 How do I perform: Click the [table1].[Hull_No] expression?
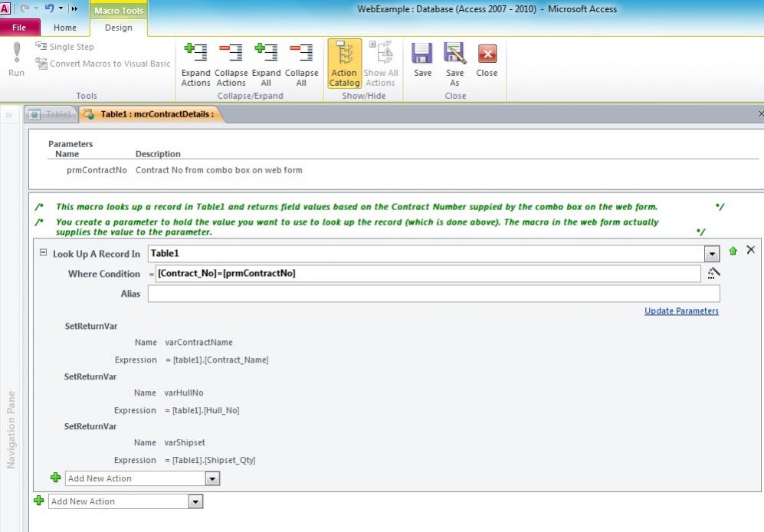205,411
